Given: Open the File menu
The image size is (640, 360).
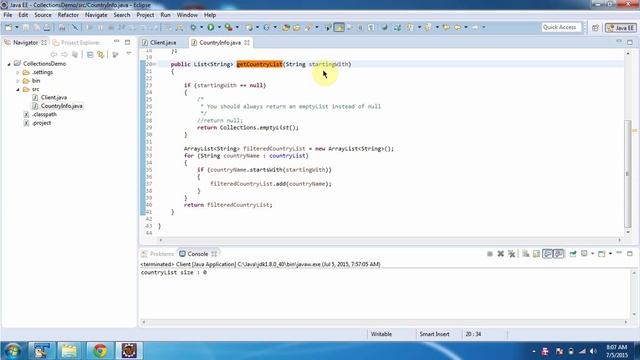Looking at the screenshot, I should 7,15.
